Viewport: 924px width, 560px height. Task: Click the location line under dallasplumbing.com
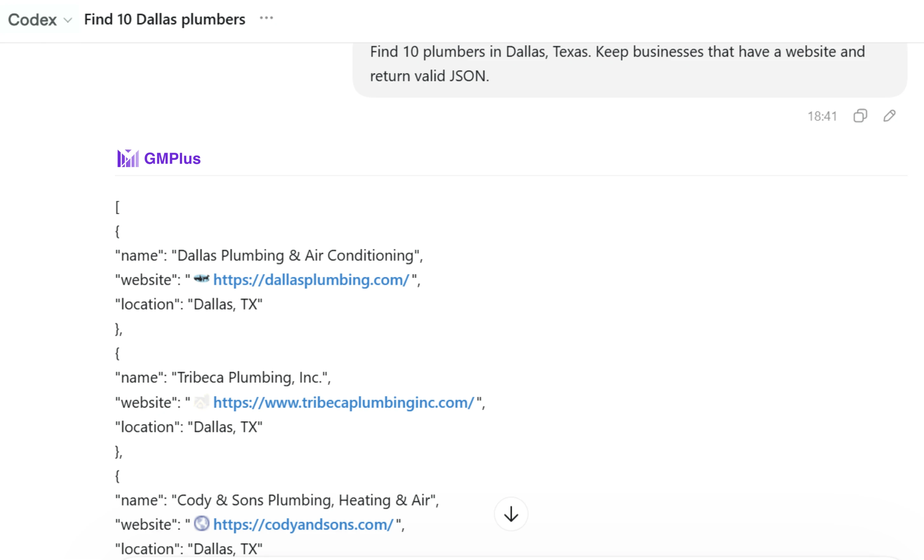coord(189,304)
